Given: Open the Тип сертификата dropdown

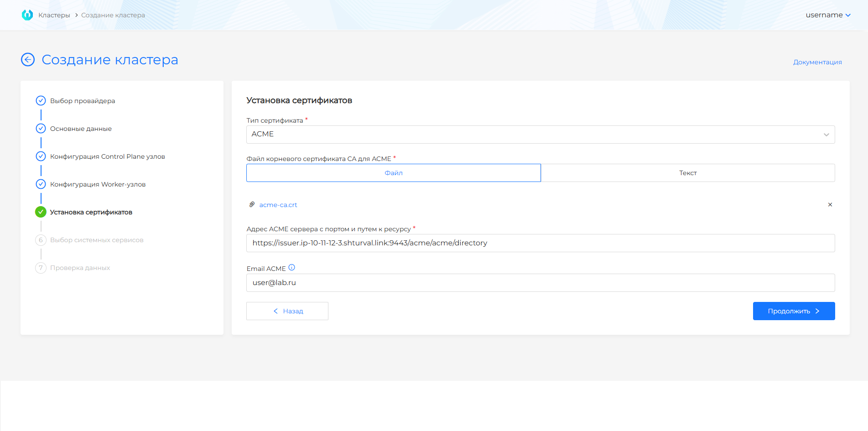Looking at the screenshot, I should click(x=540, y=135).
